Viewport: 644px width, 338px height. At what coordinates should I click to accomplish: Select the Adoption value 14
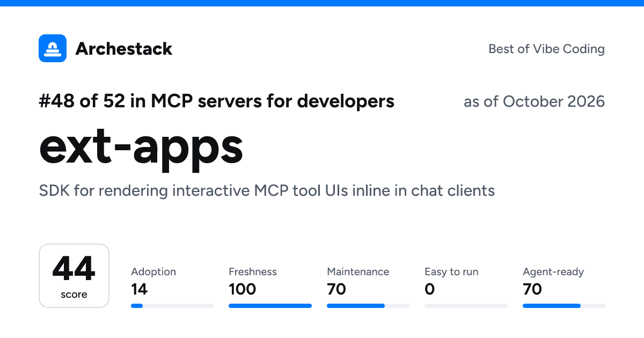click(140, 290)
